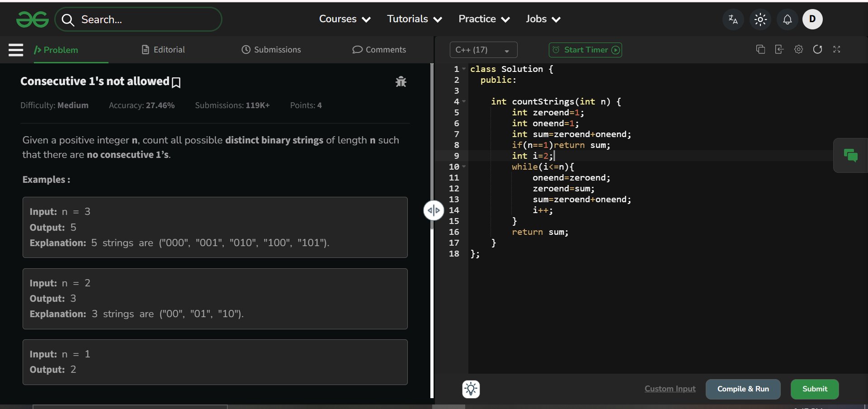Expand the Courses menu
This screenshot has width=868, height=409.
click(344, 19)
